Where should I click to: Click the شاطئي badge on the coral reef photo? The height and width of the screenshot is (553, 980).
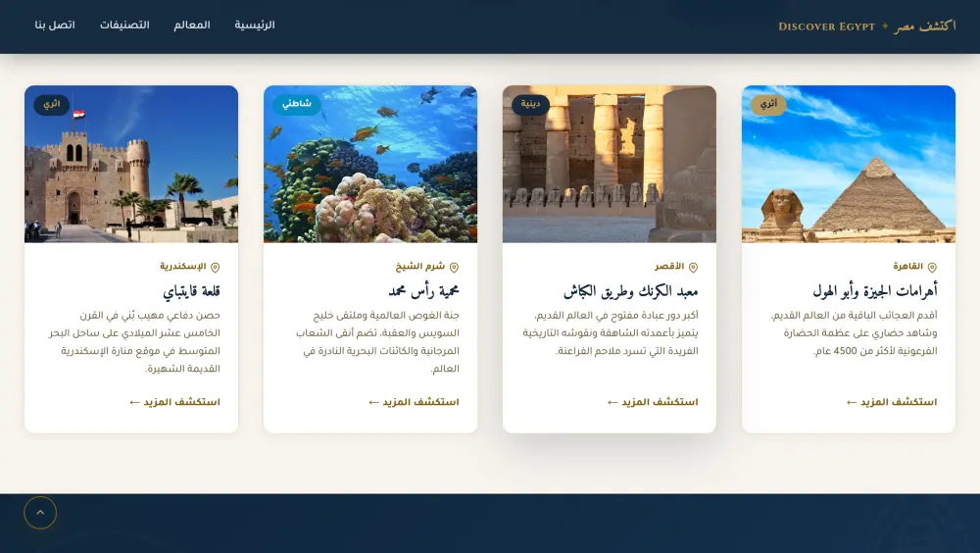(296, 105)
